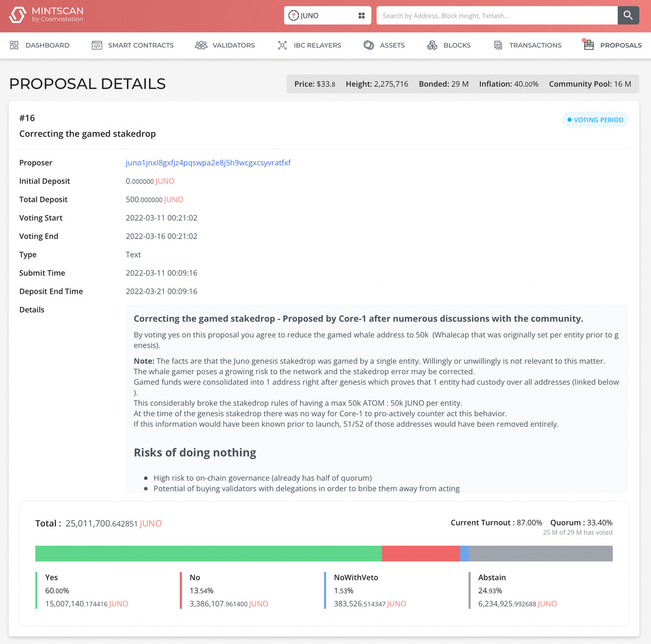Click the No 3,386,107.961400 JUNO amount
Image resolution: width=651 pixels, height=644 pixels.
coord(229,604)
